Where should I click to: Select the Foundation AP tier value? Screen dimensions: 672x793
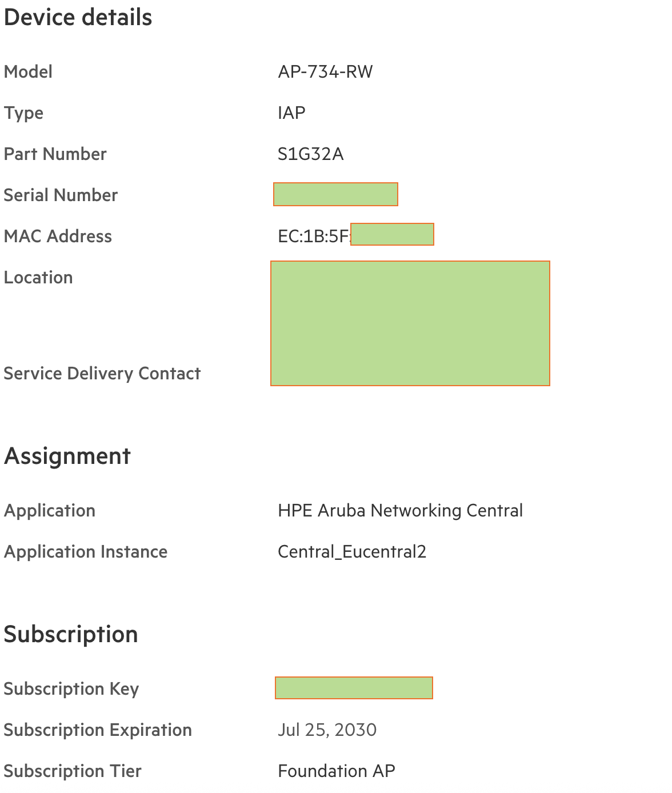click(x=337, y=771)
